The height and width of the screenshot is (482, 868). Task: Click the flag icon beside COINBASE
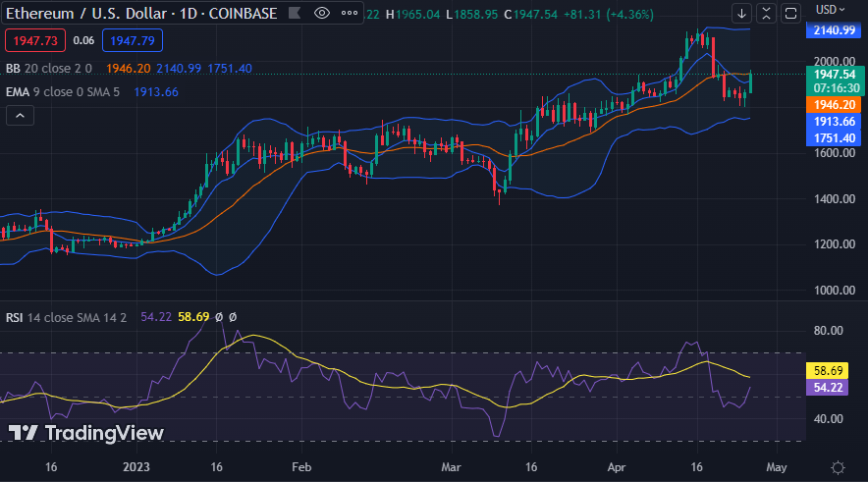pyautogui.click(x=295, y=14)
